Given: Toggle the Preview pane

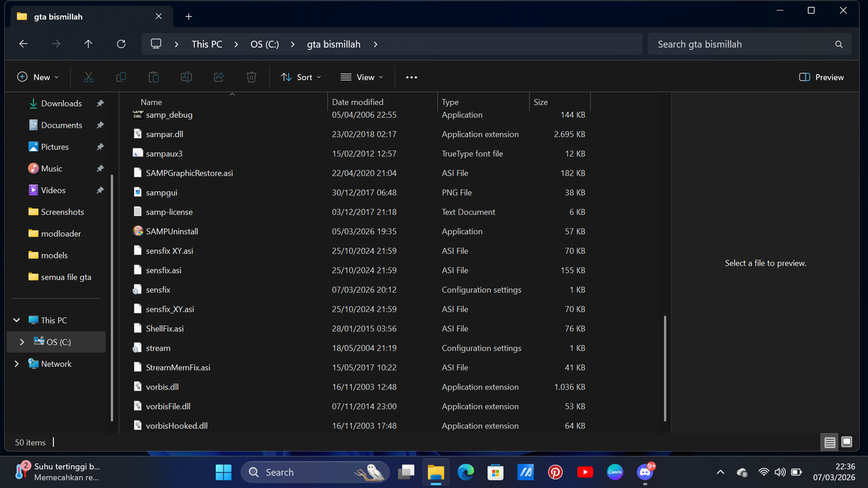Looking at the screenshot, I should pos(821,77).
